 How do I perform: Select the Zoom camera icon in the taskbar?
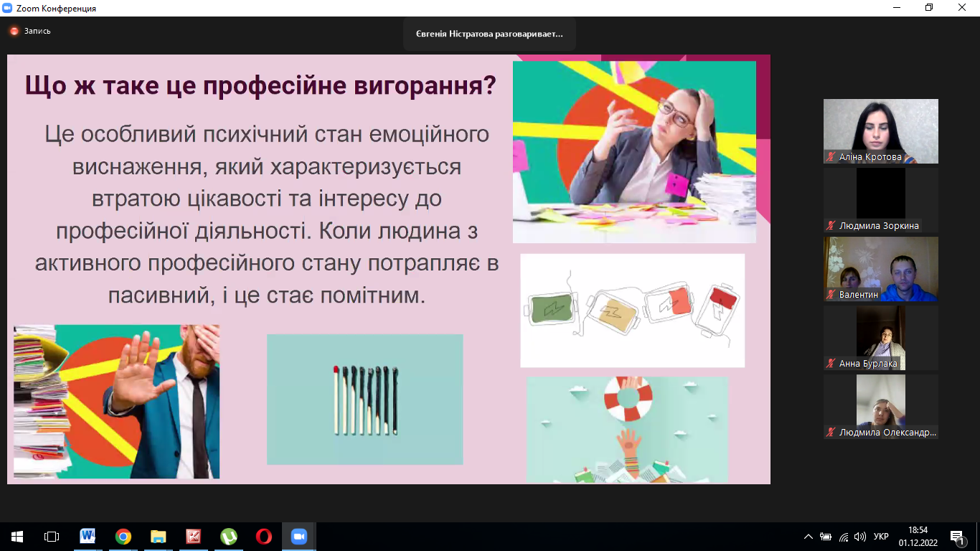coord(298,536)
